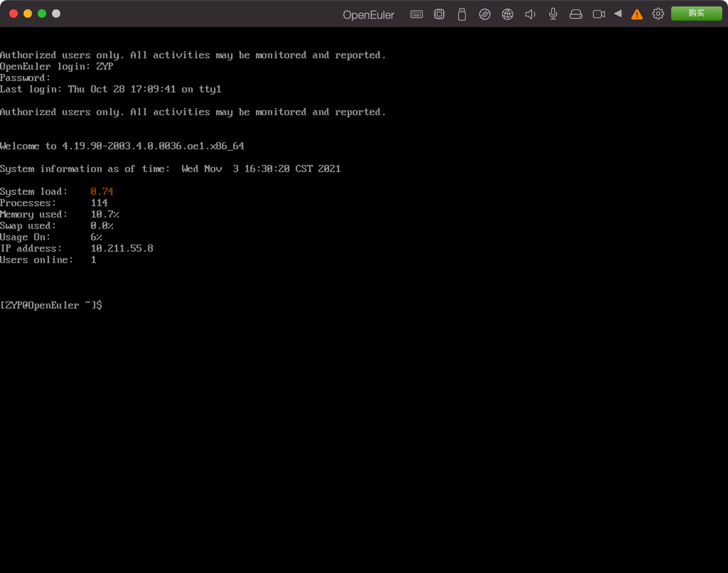Click the video camera icon
This screenshot has width=728, height=573.
[599, 14]
